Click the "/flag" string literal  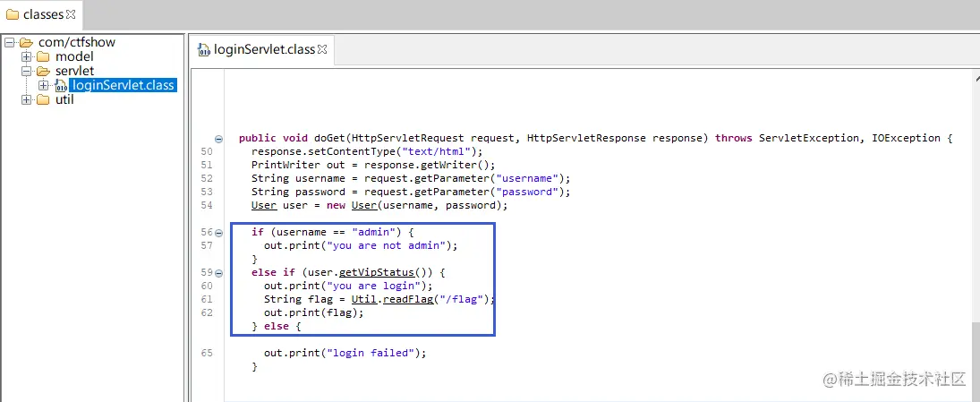461,299
